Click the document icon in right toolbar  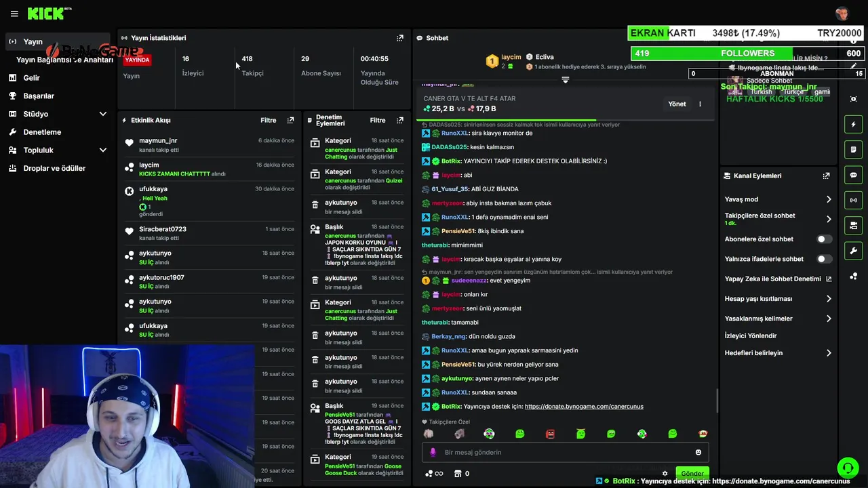tap(853, 149)
